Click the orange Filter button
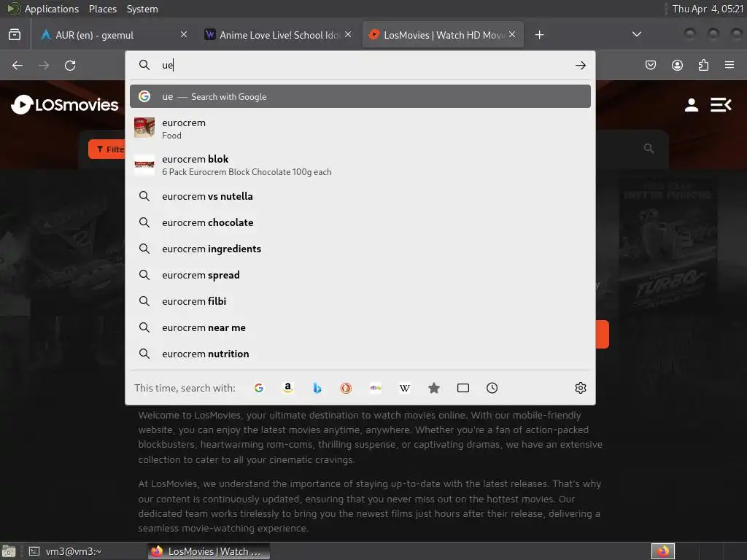 coord(107,149)
